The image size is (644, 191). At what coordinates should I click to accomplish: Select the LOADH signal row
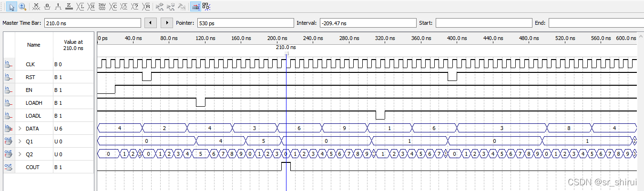coord(48,103)
